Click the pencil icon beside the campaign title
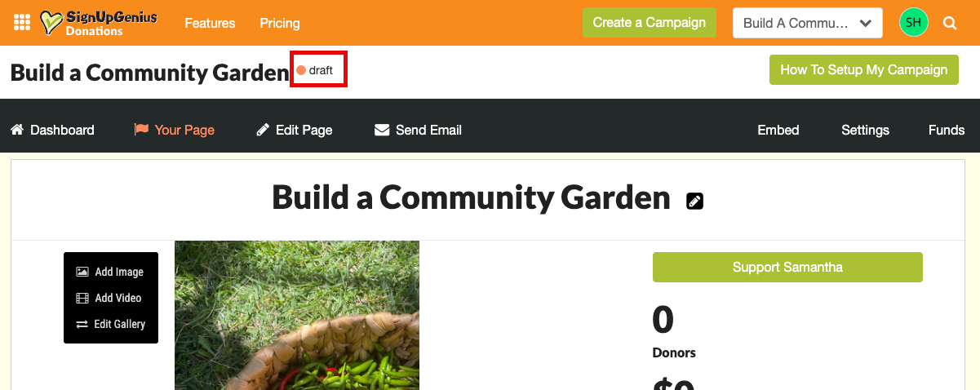 click(x=694, y=201)
